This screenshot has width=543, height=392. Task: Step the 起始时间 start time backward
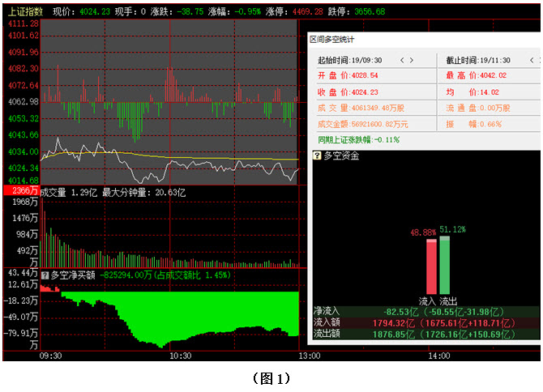pyautogui.click(x=401, y=61)
